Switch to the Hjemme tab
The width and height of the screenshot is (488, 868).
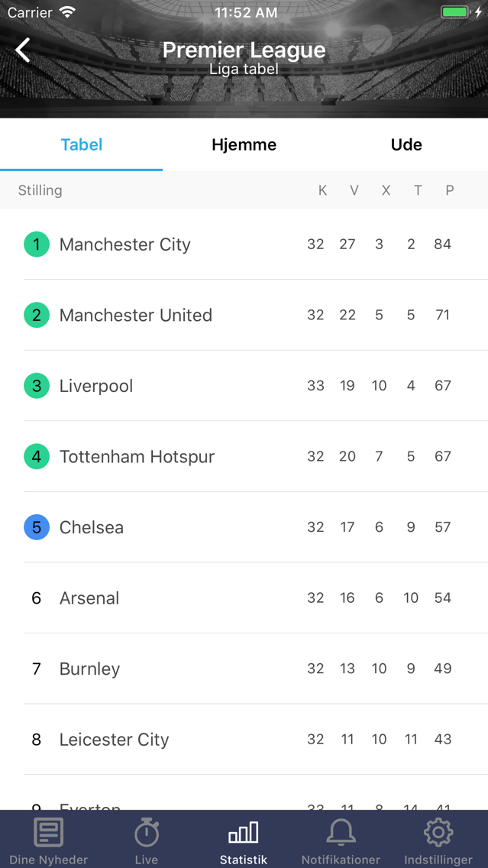pyautogui.click(x=244, y=144)
